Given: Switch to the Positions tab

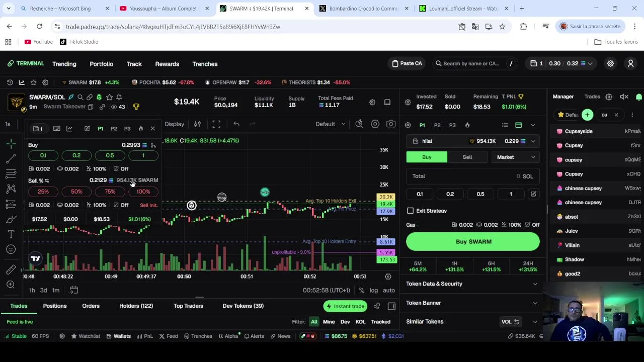Looking at the screenshot, I should click(x=55, y=306).
